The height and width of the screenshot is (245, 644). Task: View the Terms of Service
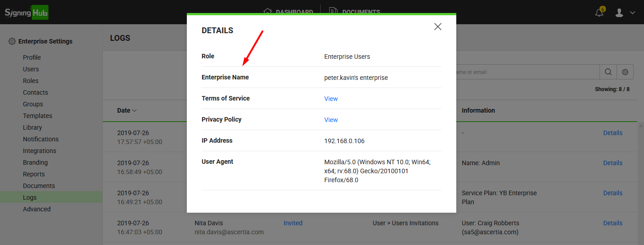tap(331, 99)
